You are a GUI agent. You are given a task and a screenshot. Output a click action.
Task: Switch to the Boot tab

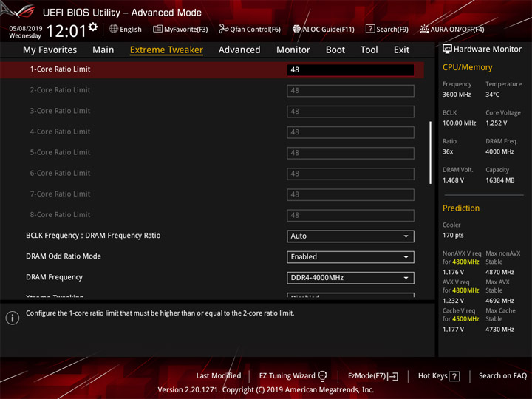[335, 50]
